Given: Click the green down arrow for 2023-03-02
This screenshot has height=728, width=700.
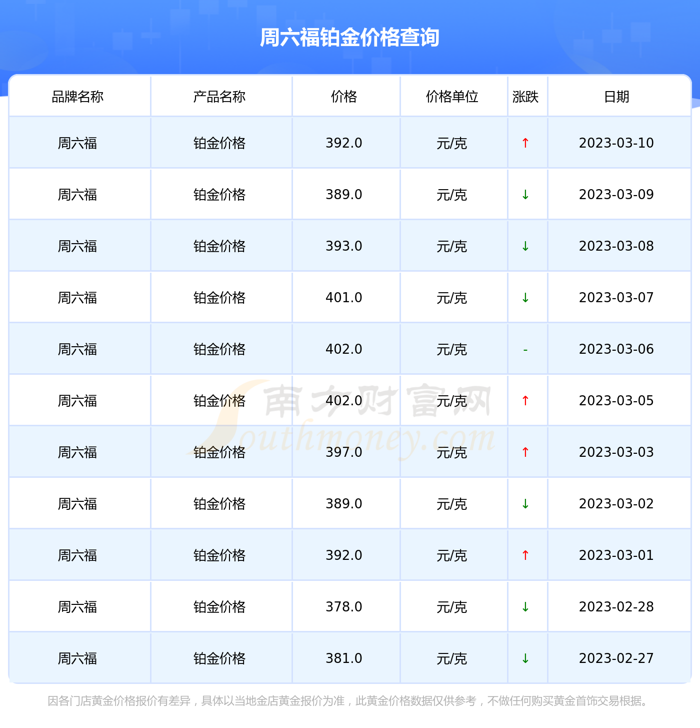Looking at the screenshot, I should (525, 504).
